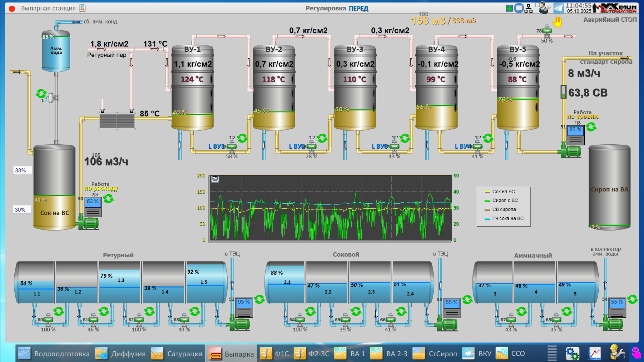Switch to the Диффузия tab
This screenshot has height=362, width=644.
(x=120, y=354)
